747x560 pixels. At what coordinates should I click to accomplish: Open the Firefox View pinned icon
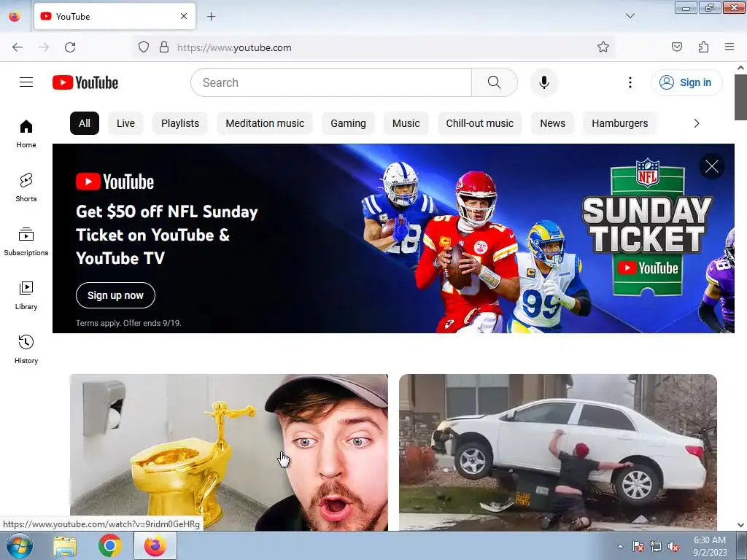[x=15, y=16]
